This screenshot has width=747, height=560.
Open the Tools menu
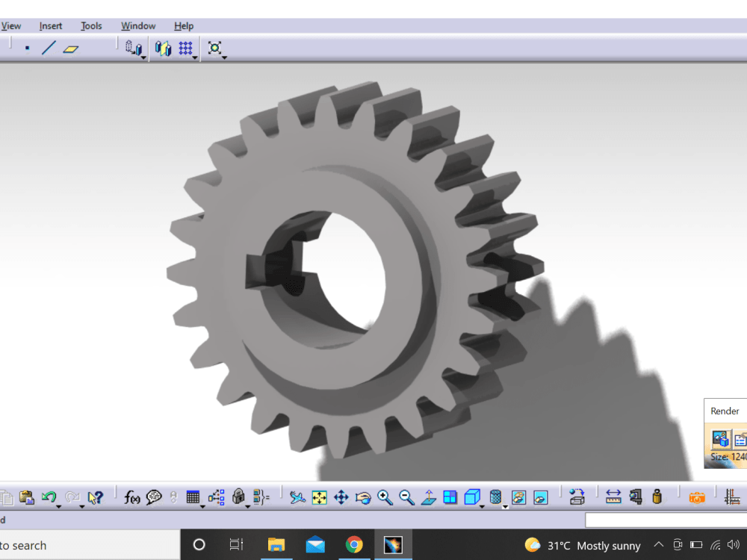point(91,25)
